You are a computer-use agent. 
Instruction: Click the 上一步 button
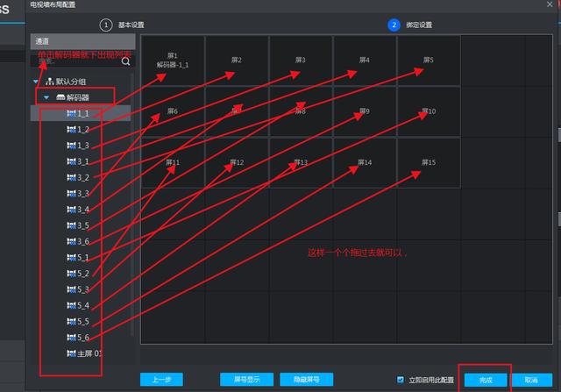(x=161, y=380)
